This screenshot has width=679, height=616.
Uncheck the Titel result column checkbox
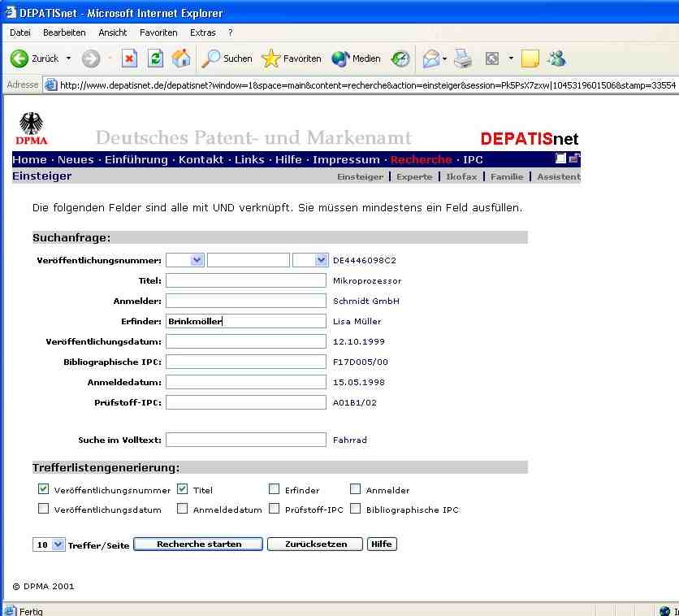[x=182, y=489]
